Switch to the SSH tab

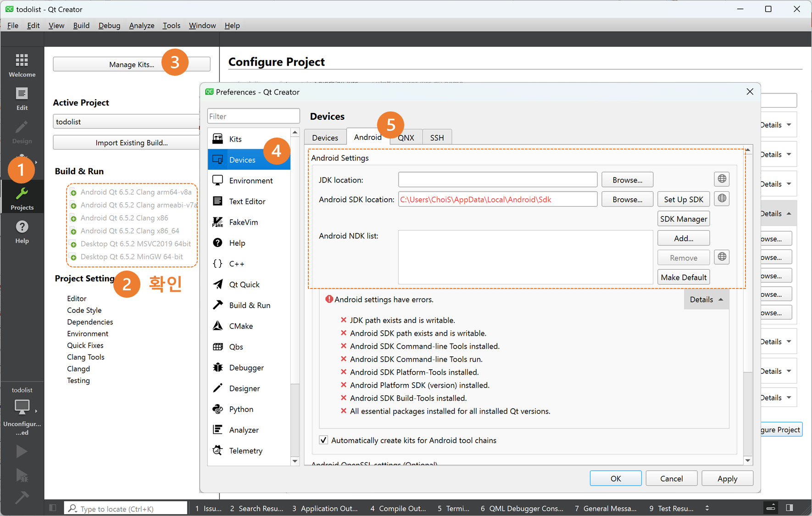tap(437, 138)
